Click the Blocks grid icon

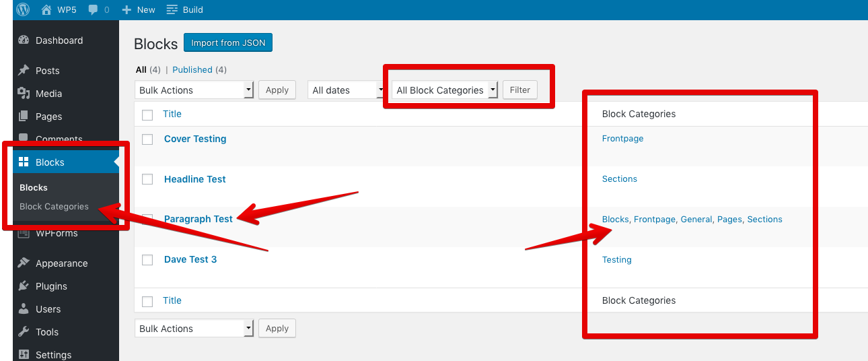24,162
